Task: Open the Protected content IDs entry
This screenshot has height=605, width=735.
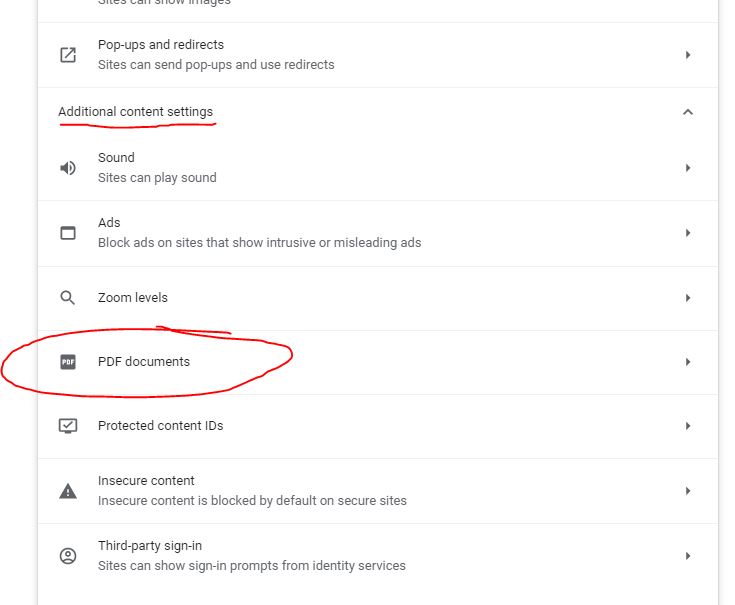Action: click(x=378, y=426)
